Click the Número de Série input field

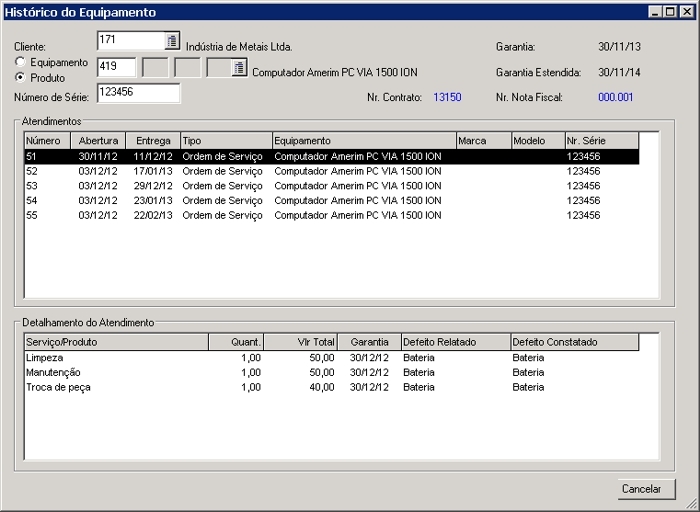pos(138,93)
